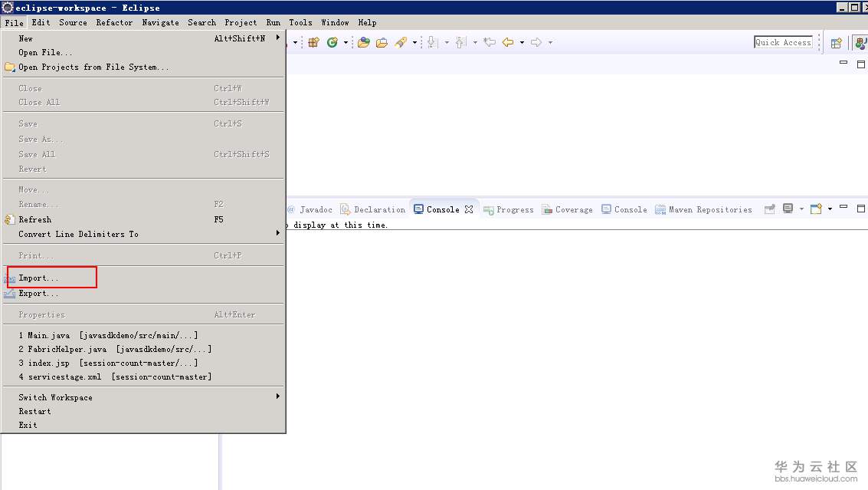Click the Next Annotation toolbar icon
The height and width of the screenshot is (490, 868).
[x=433, y=43]
